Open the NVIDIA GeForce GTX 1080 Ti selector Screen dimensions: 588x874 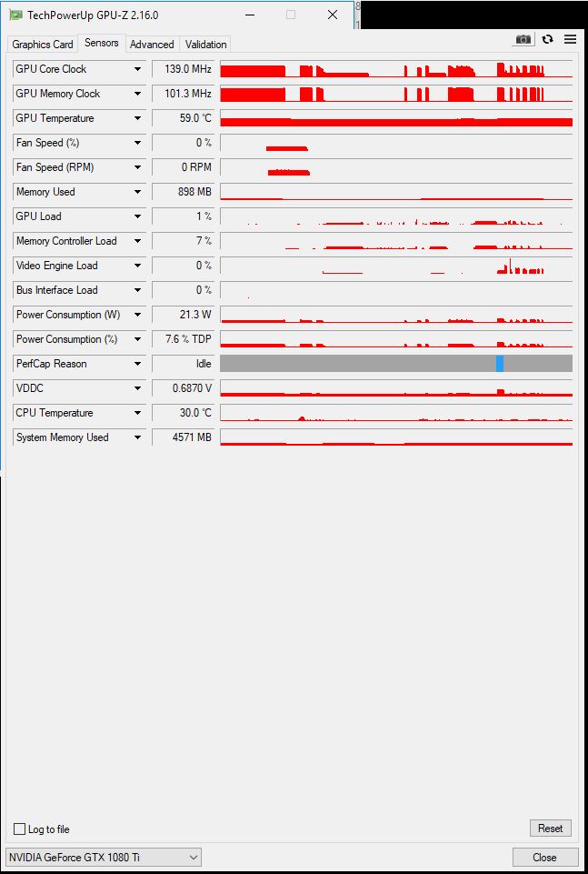[x=103, y=857]
